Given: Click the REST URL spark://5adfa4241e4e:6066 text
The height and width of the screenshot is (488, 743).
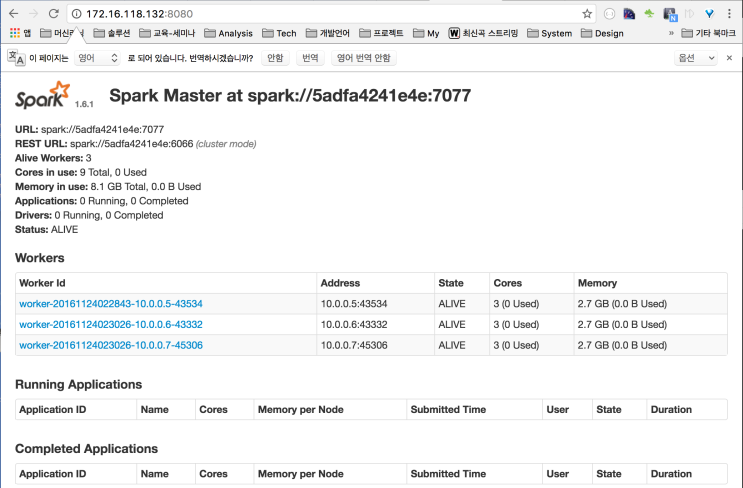Looking at the screenshot, I should point(132,144).
